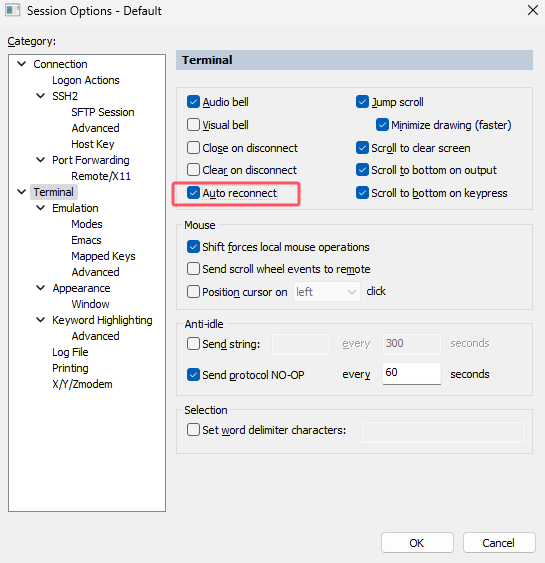This screenshot has width=545, height=563.
Task: Uncheck the Auto reconnect checkbox
Action: (193, 193)
